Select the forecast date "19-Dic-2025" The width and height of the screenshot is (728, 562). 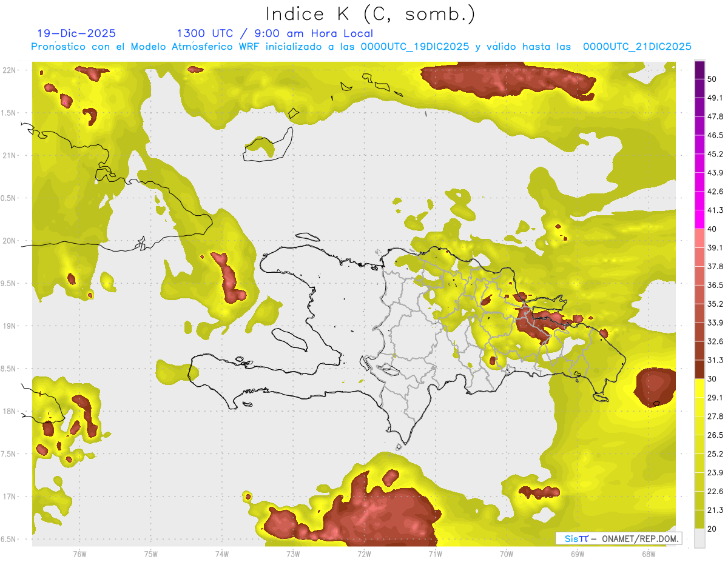[76, 33]
